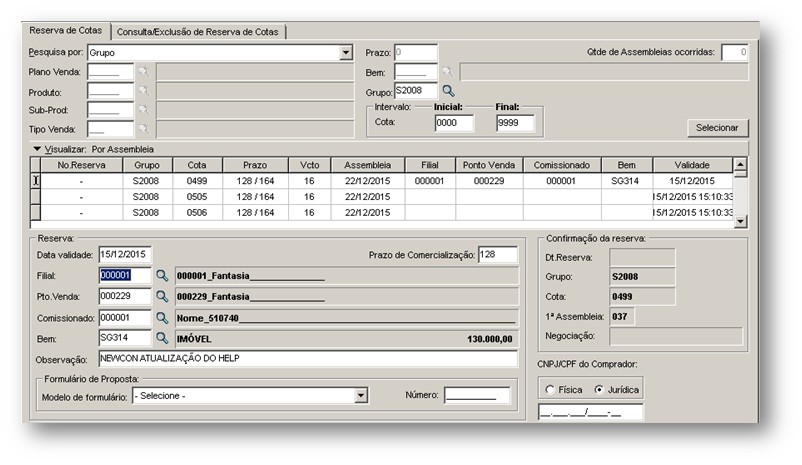This screenshot has height=465, width=802.
Task: Click the disabled lookup icon beside top Bem field
Action: tap(448, 72)
